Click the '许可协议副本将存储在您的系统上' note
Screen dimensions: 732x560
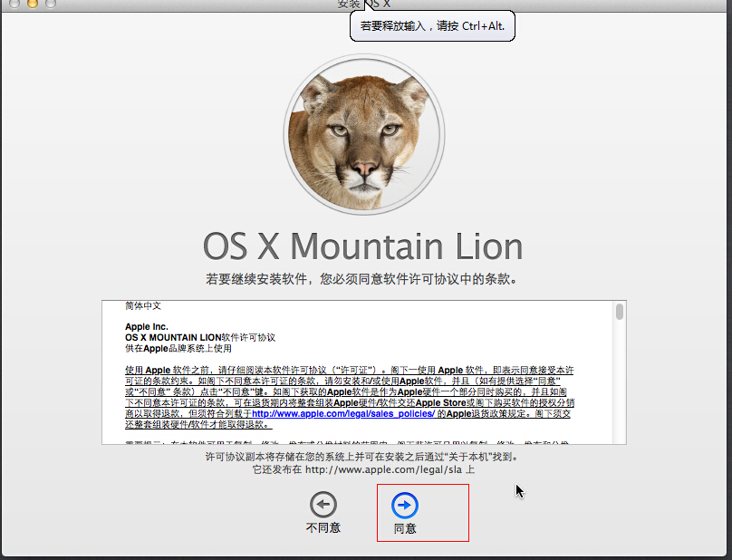point(362,457)
